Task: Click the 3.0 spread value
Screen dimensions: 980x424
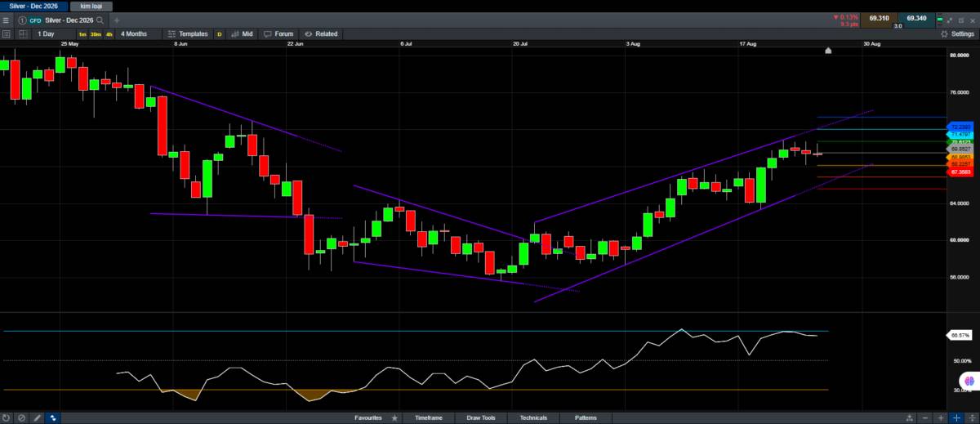Action: pyautogui.click(x=897, y=26)
